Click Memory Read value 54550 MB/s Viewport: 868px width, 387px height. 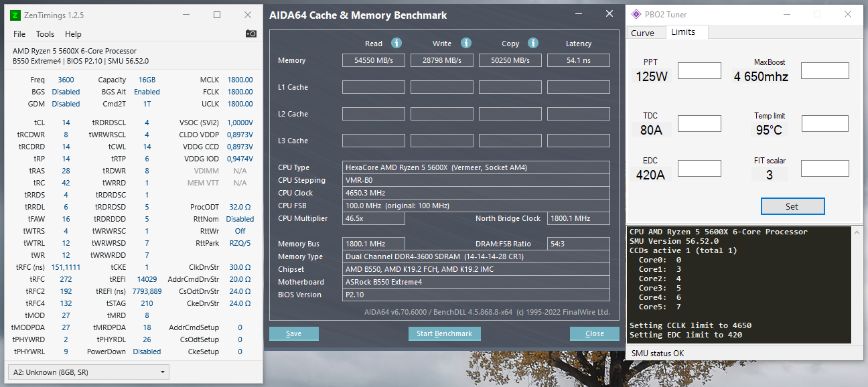(374, 60)
